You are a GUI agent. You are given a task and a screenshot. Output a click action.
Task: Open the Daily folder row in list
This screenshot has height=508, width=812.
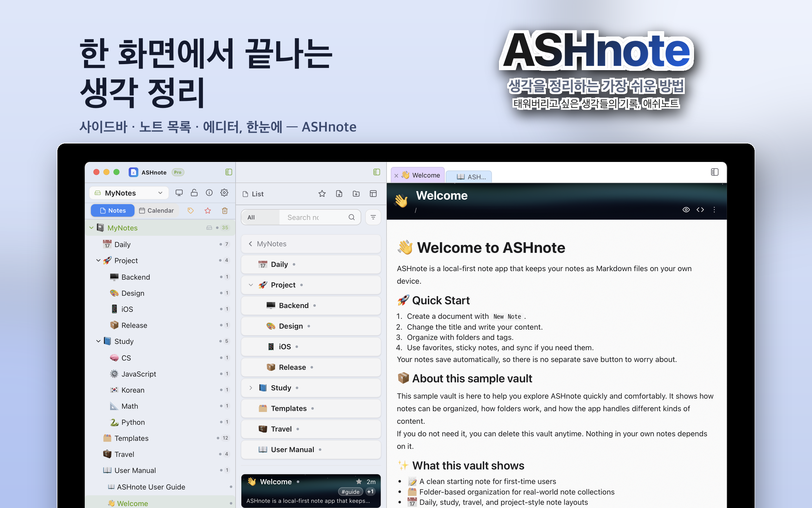(x=311, y=264)
